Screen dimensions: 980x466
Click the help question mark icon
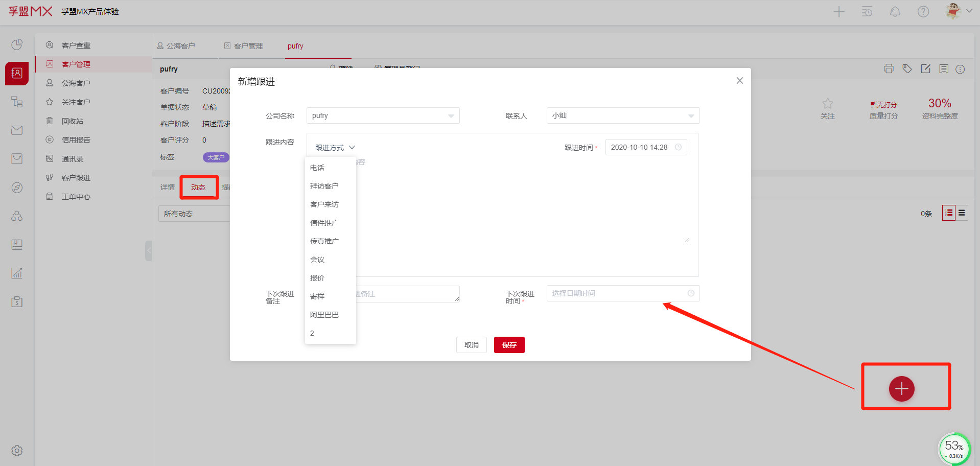click(x=923, y=12)
